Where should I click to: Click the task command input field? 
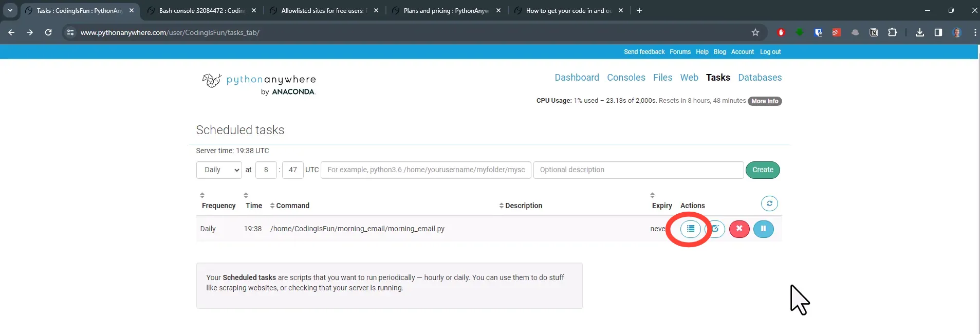pyautogui.click(x=426, y=170)
